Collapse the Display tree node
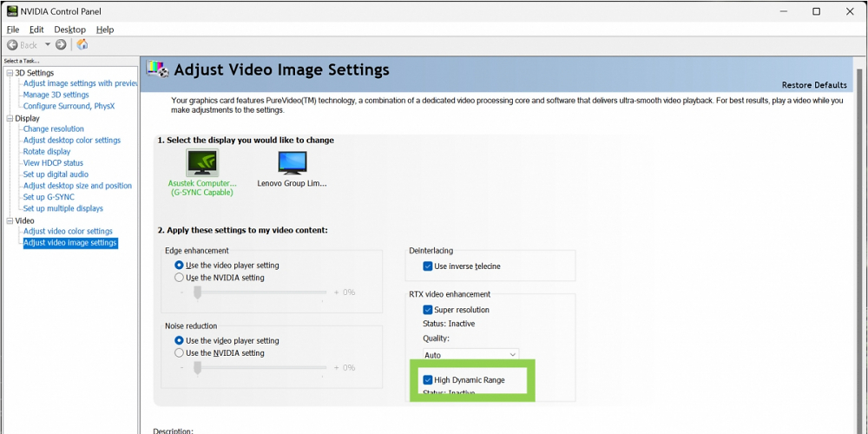This screenshot has height=434, width=868. point(10,118)
